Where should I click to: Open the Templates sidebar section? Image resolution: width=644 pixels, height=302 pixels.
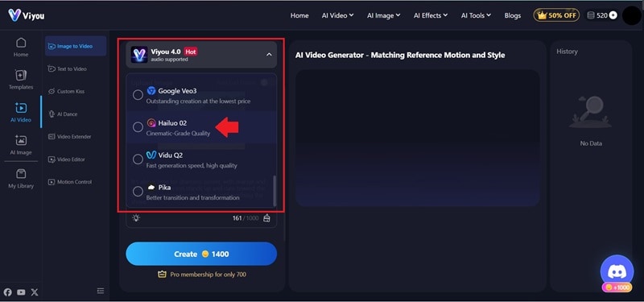[x=21, y=80]
